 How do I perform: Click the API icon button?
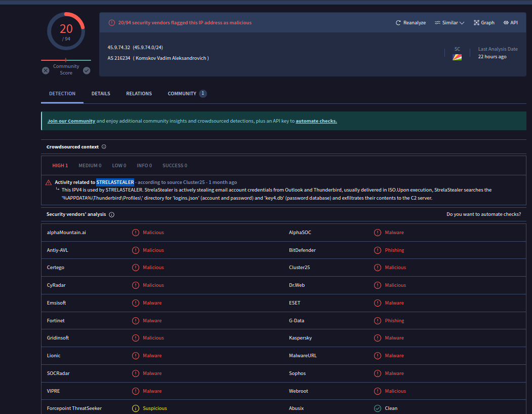506,23
